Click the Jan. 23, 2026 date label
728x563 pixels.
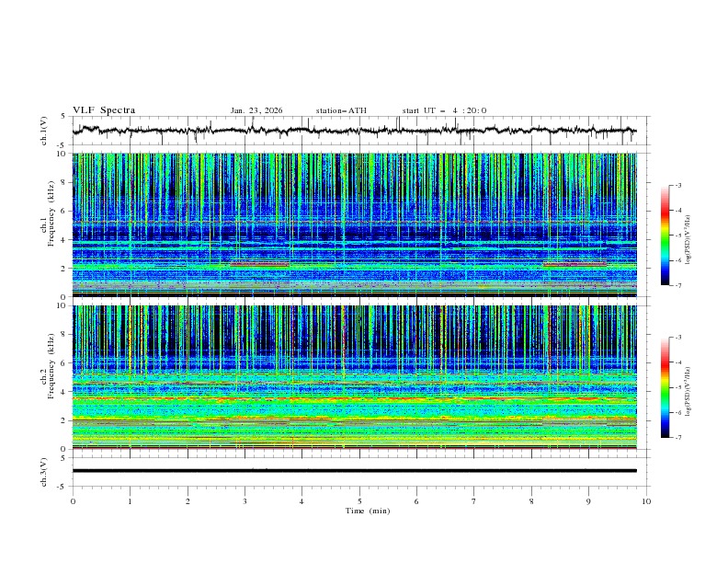pyautogui.click(x=256, y=110)
